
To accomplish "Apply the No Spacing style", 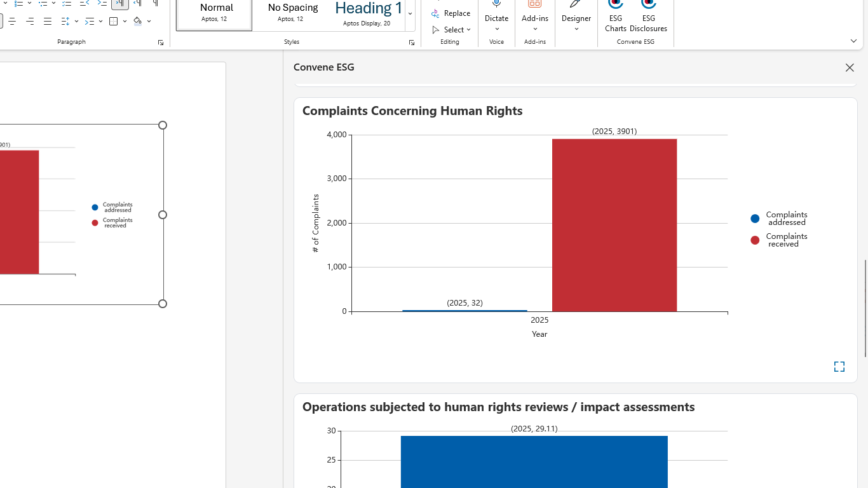I will (293, 14).
